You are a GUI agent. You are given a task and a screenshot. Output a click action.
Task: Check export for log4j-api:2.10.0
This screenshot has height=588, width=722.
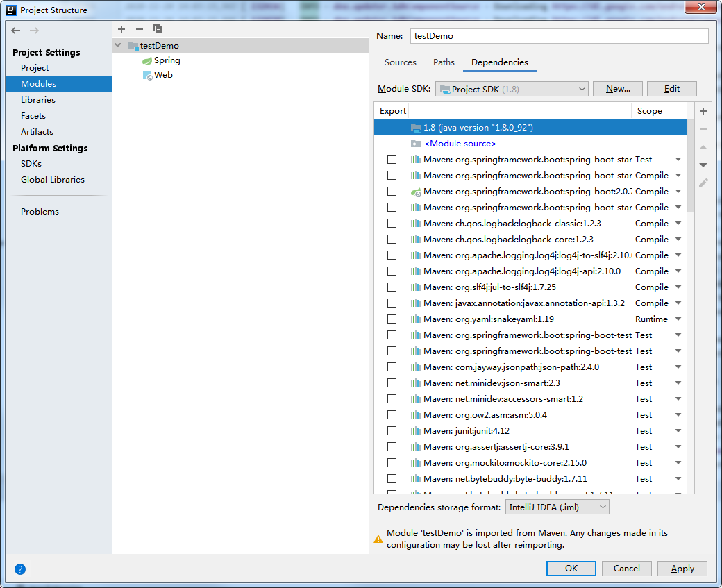392,271
